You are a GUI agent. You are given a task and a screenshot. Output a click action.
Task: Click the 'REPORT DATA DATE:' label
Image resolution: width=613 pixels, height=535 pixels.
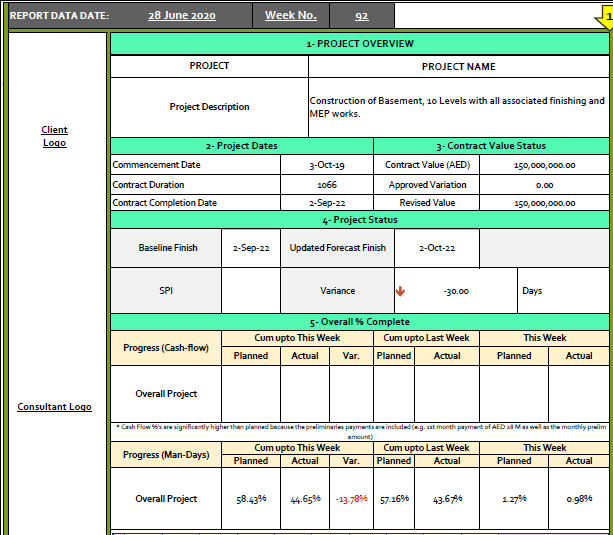pos(59,16)
